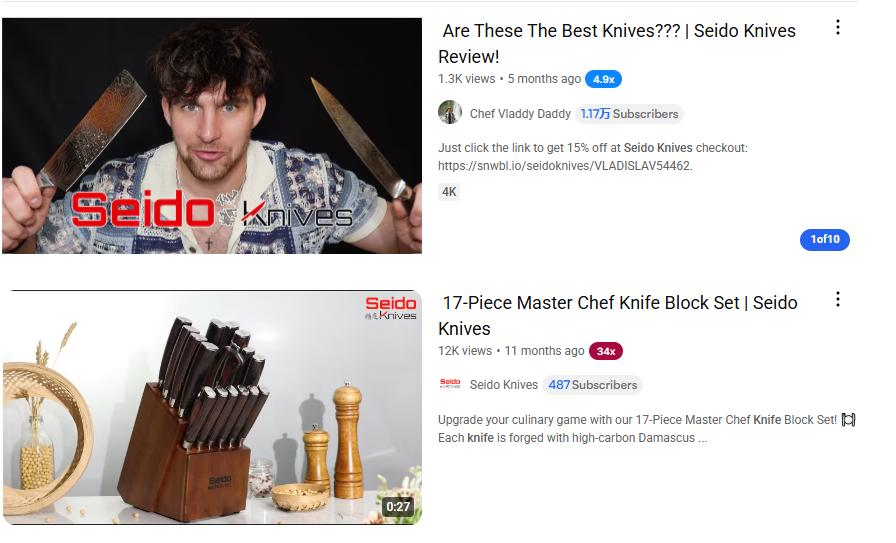
Task: Click the '12K views • 11 months ago' metadata
Action: pos(511,351)
